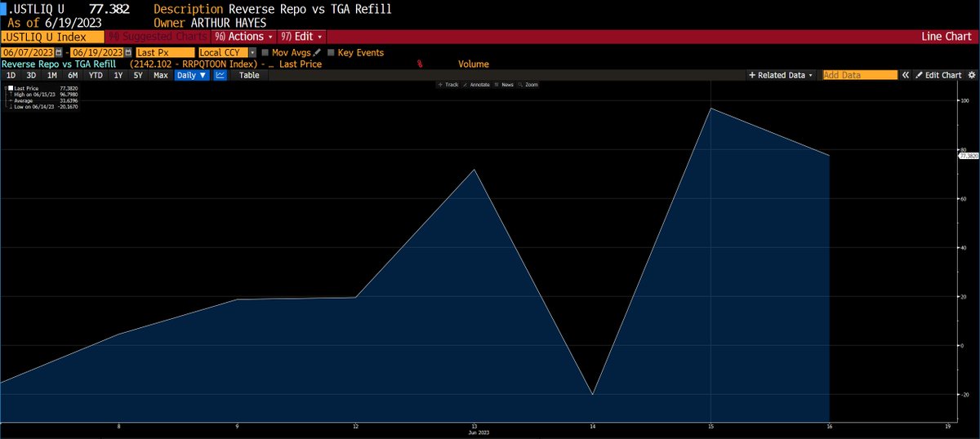Viewport: 980px width, 439px height.
Task: Click the Line Chart title label
Action: [x=946, y=37]
